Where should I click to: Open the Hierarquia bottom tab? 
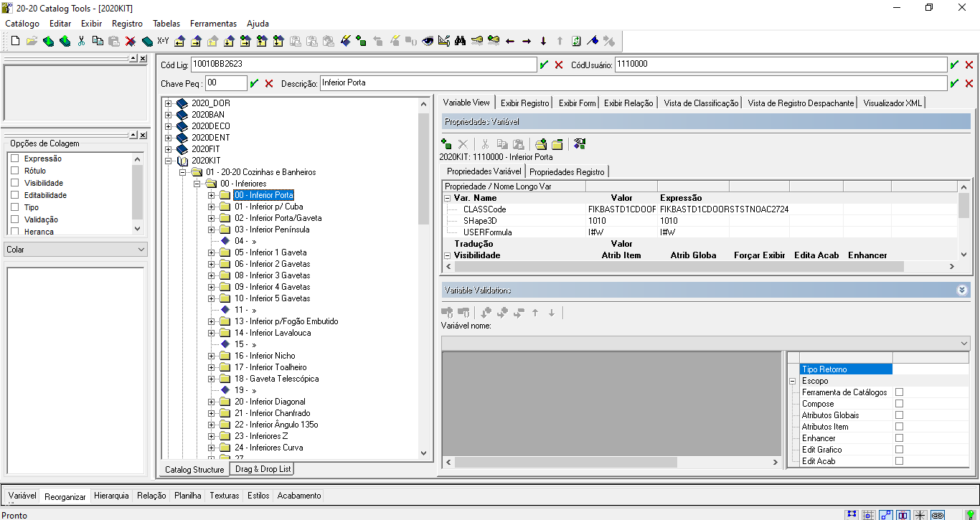pos(111,496)
